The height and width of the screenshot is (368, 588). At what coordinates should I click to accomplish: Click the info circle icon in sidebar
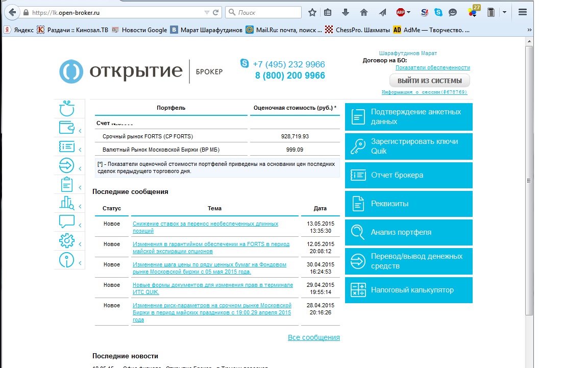tap(67, 260)
